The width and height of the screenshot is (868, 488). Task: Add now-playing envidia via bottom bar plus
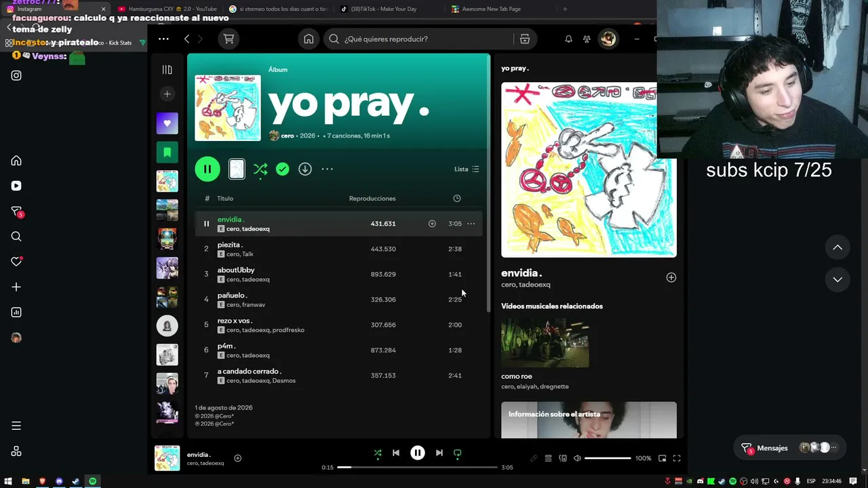tap(237, 458)
